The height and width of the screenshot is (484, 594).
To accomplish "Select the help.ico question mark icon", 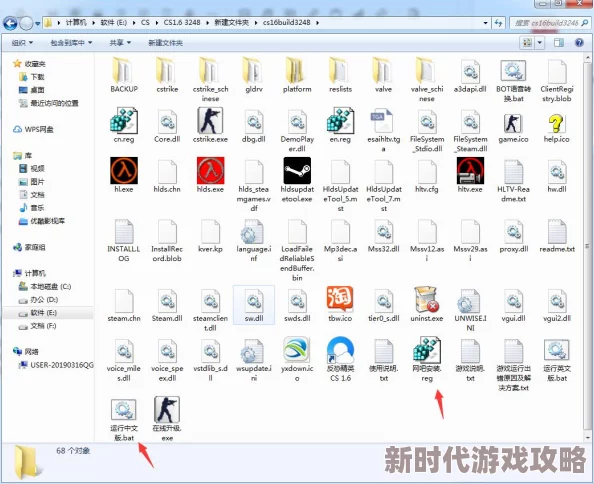I will [556, 128].
